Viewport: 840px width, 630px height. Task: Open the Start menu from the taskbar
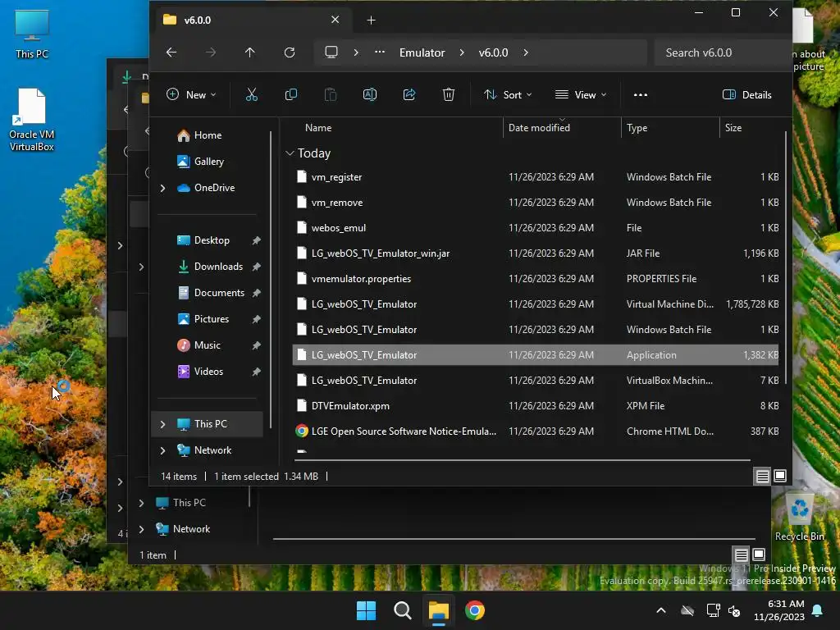(367, 610)
